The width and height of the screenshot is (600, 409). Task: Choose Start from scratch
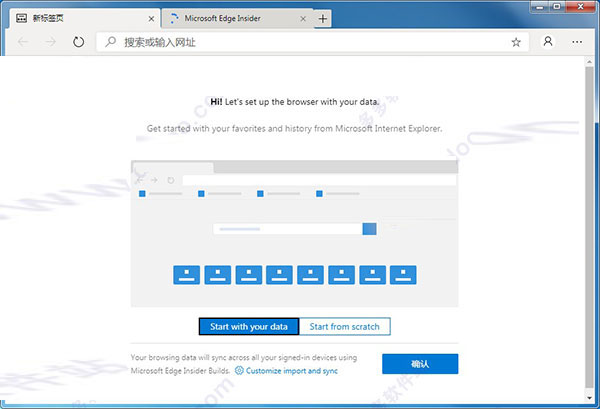(344, 327)
